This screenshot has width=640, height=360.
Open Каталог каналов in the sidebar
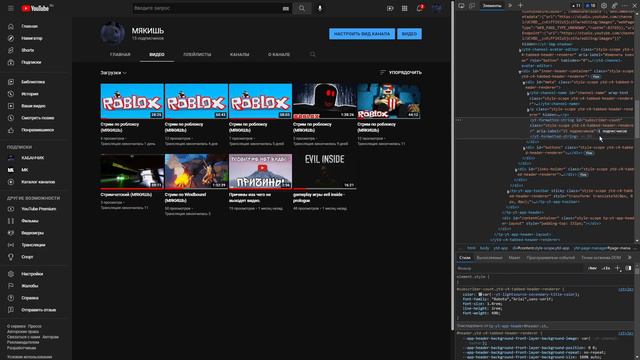[37, 182]
